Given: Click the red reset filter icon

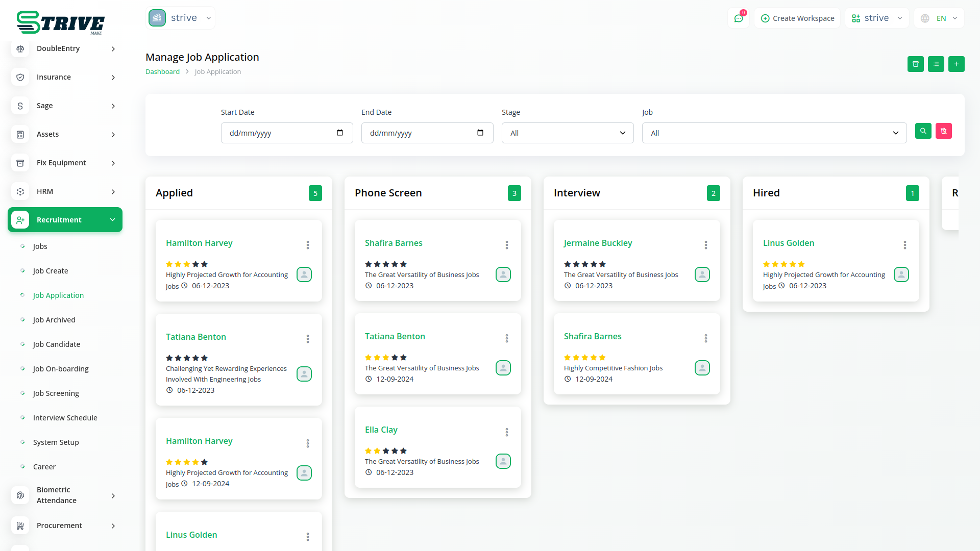Looking at the screenshot, I should (943, 131).
